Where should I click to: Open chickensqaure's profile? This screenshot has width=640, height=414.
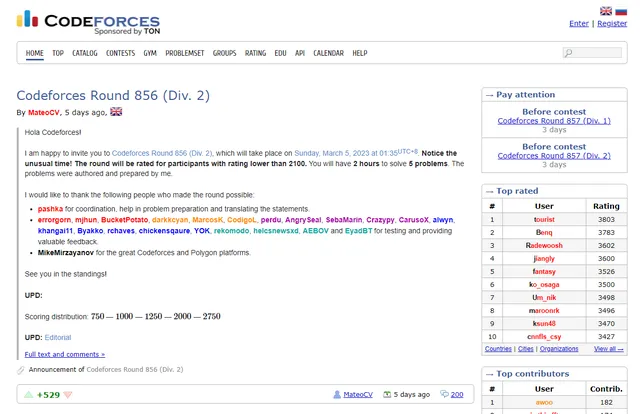[x=164, y=231]
